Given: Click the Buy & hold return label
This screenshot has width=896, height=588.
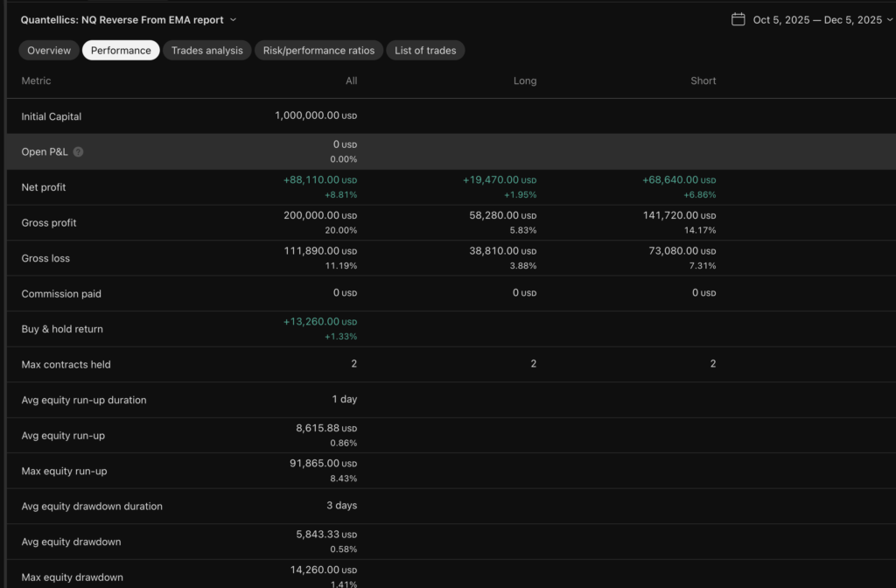Looking at the screenshot, I should (x=62, y=329).
